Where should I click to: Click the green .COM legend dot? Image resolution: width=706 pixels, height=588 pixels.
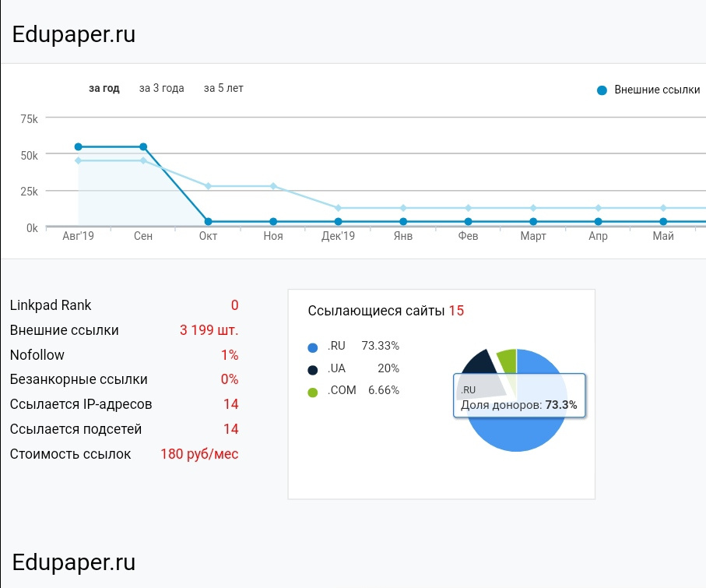(x=312, y=393)
